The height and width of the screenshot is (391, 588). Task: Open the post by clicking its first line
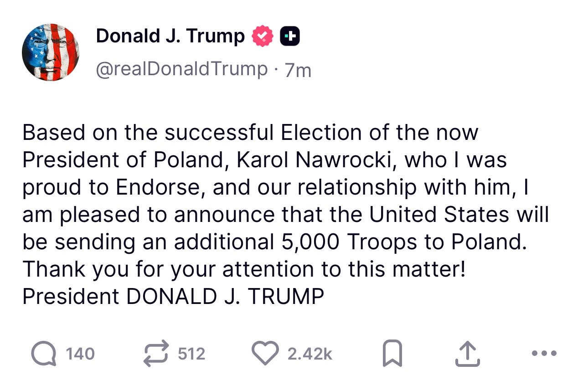tap(250, 133)
